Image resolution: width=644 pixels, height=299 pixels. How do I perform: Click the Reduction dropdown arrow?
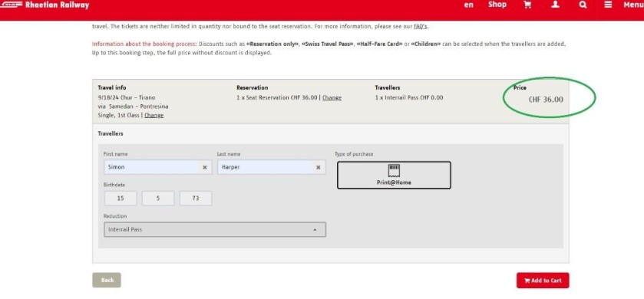click(315, 230)
